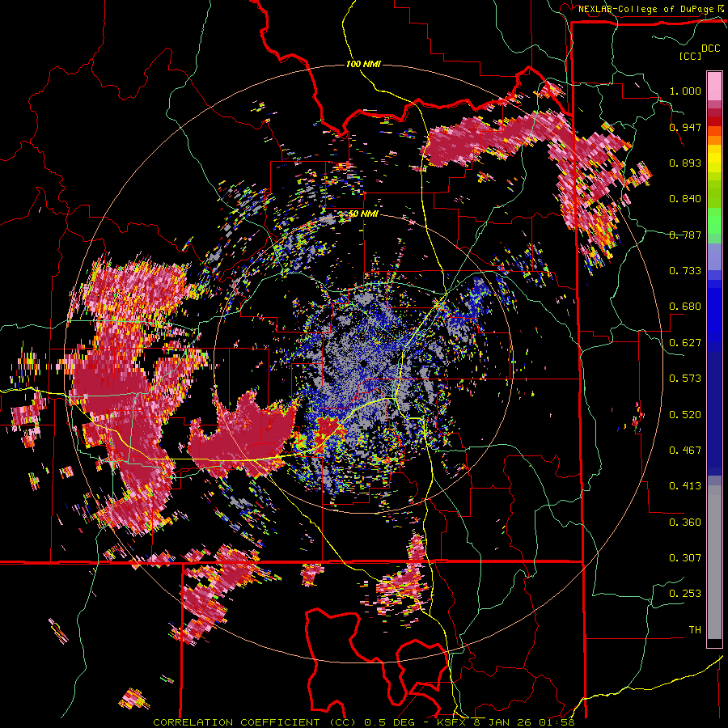Click the CORRELATION COEFFICIENT (CC) product title
The image size is (728, 728).
(x=255, y=722)
